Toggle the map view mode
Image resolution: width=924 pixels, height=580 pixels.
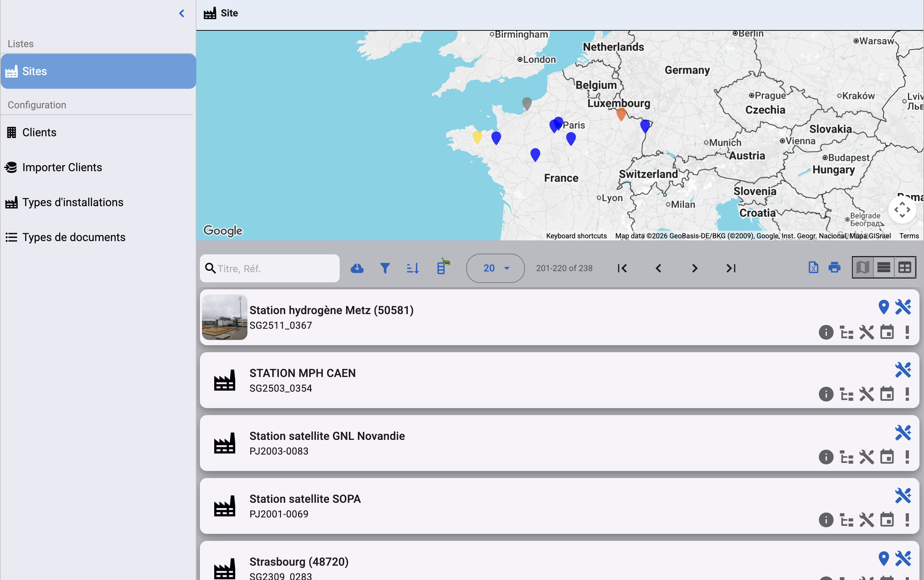[x=862, y=267]
